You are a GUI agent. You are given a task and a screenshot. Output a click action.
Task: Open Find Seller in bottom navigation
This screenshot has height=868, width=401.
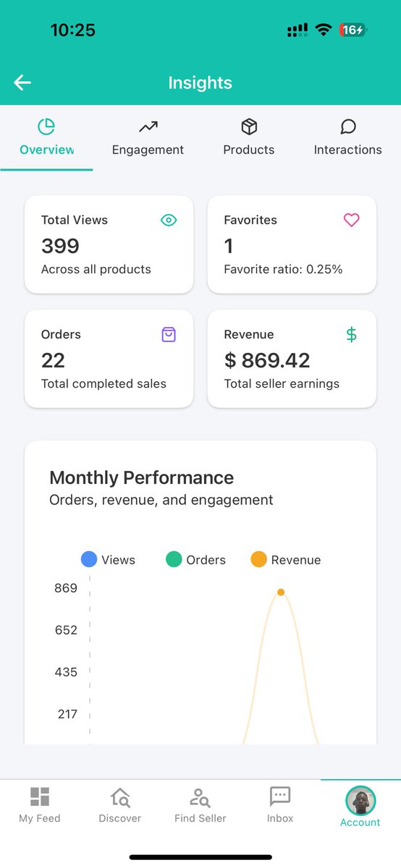coord(200,805)
